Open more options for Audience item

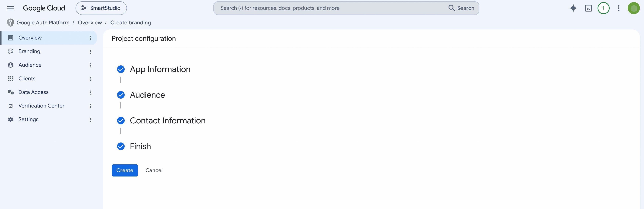click(x=90, y=65)
